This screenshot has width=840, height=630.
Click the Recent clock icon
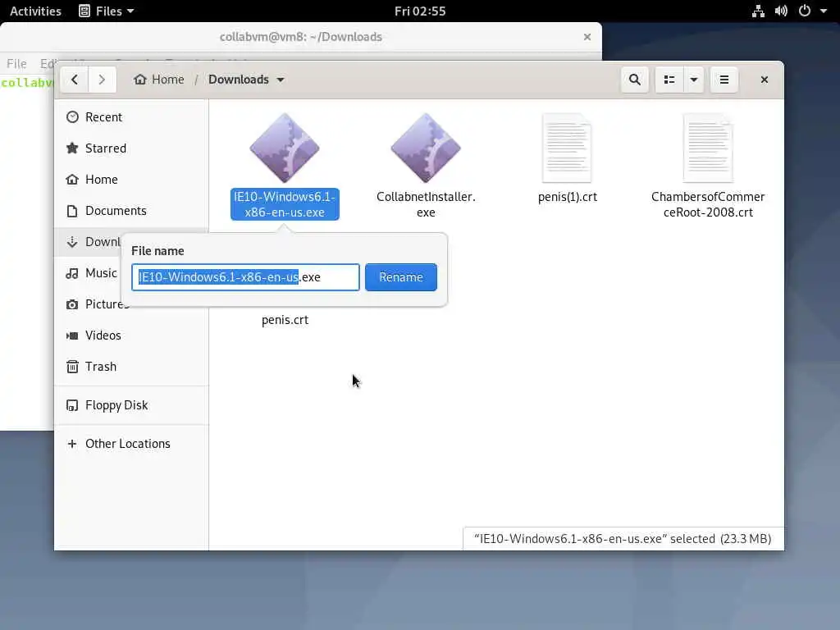click(x=72, y=116)
